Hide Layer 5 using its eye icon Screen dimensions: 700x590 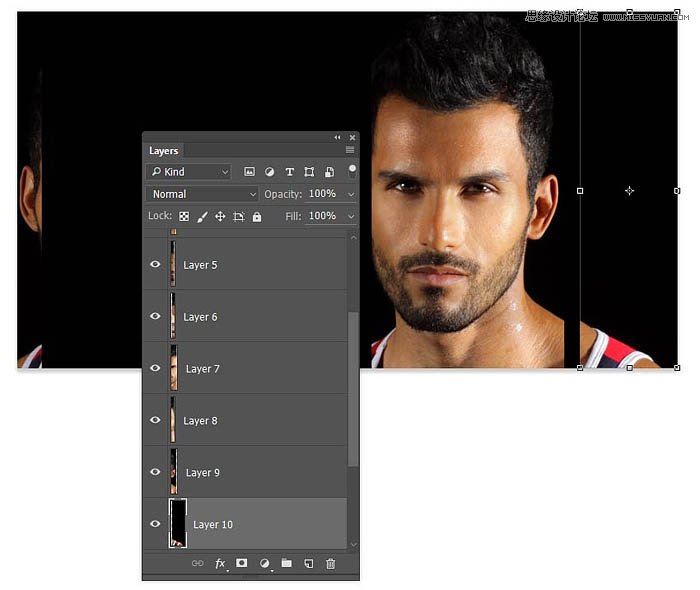click(x=155, y=265)
